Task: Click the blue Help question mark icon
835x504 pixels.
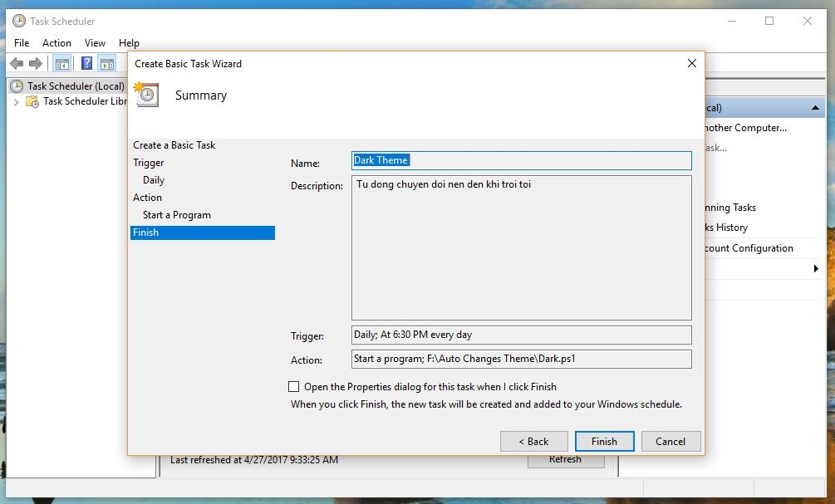Action: point(86,64)
